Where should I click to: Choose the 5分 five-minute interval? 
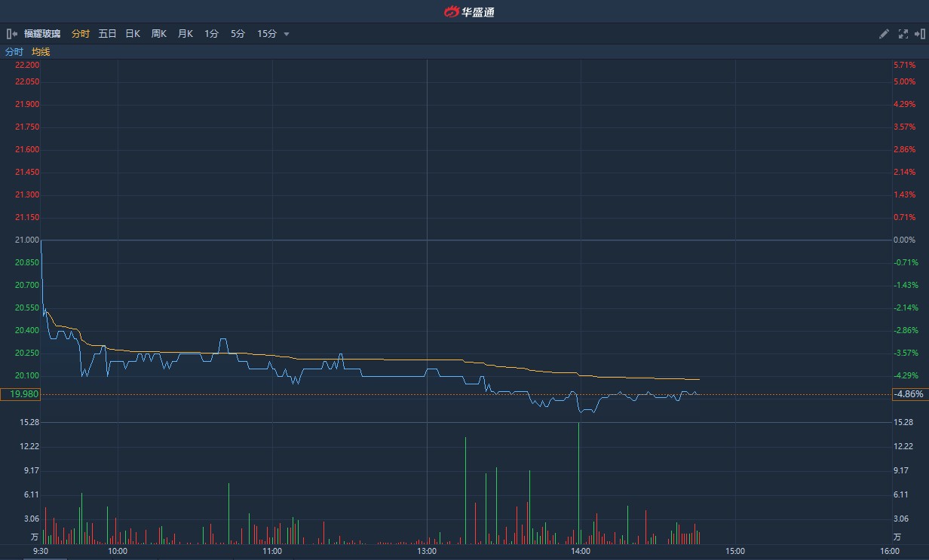tap(238, 34)
